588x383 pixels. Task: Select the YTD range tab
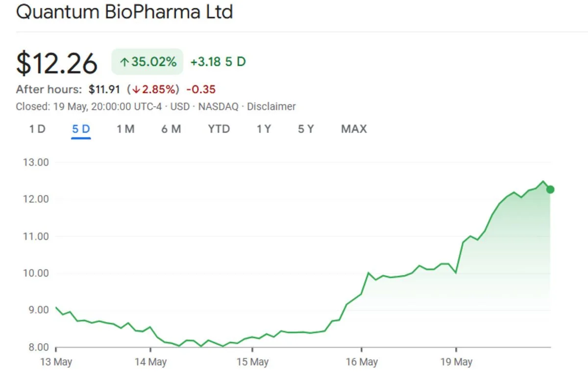click(219, 129)
